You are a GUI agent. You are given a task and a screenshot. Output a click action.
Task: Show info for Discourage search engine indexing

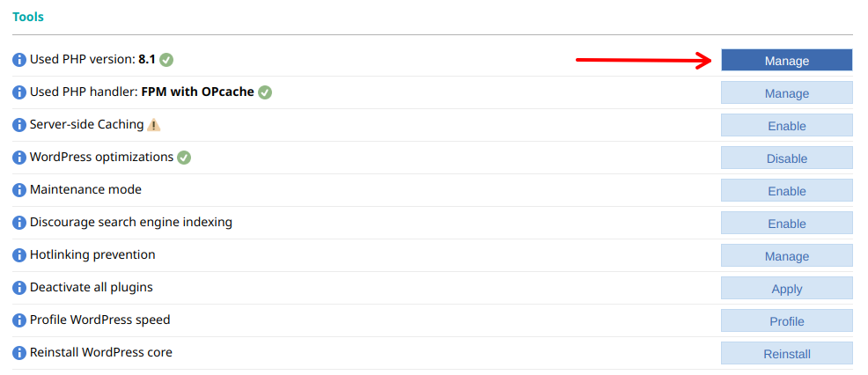(19, 223)
